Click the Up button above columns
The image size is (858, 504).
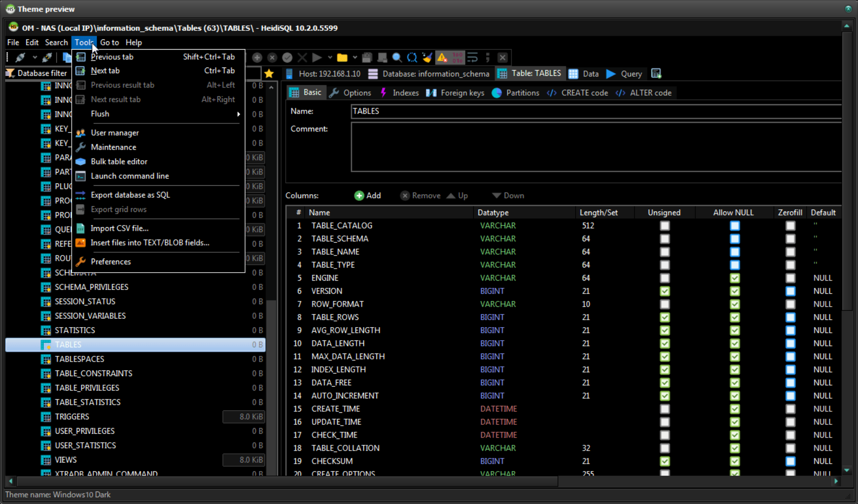457,195
